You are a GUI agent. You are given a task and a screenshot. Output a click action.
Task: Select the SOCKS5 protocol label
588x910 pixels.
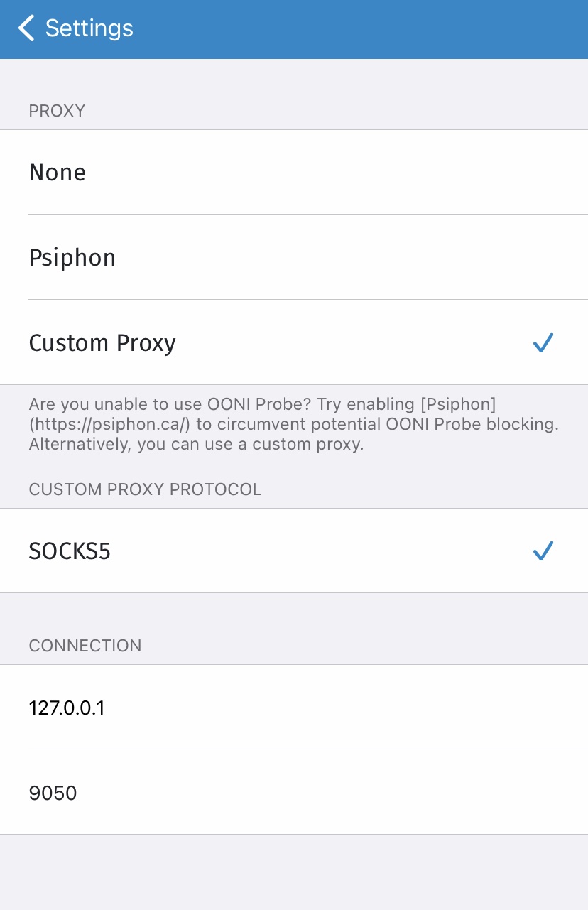click(x=70, y=551)
